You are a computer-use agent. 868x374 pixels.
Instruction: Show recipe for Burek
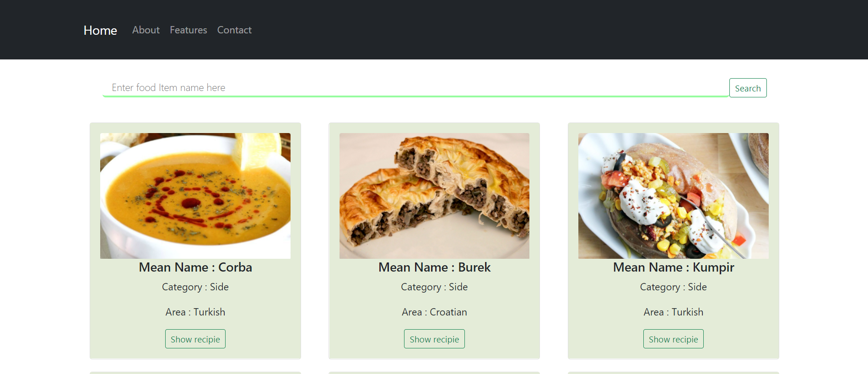tap(434, 339)
